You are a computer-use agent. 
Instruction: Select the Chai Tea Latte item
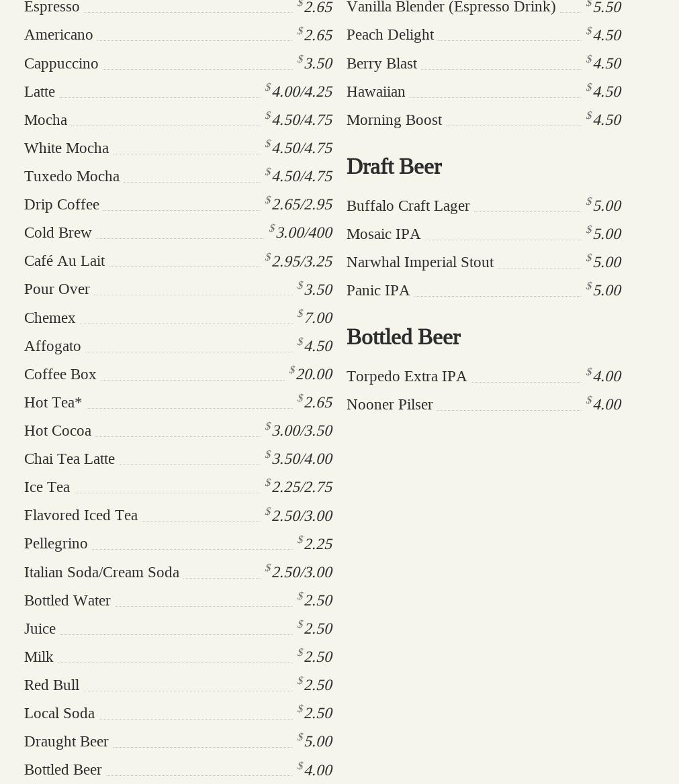point(69,458)
